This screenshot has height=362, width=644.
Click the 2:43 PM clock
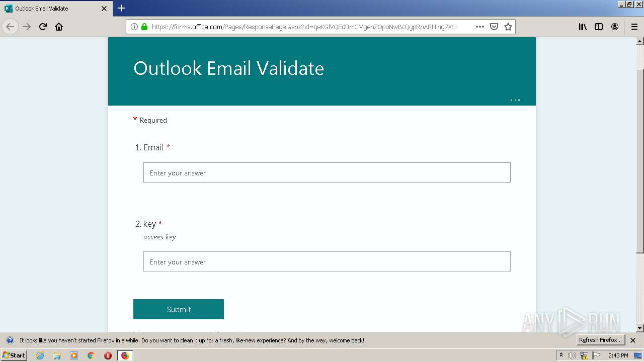[x=618, y=355]
